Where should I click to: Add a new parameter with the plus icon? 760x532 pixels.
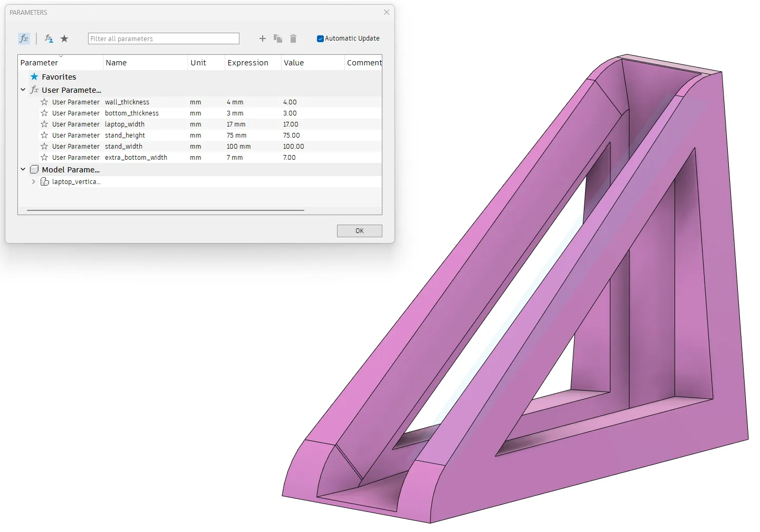tap(262, 38)
